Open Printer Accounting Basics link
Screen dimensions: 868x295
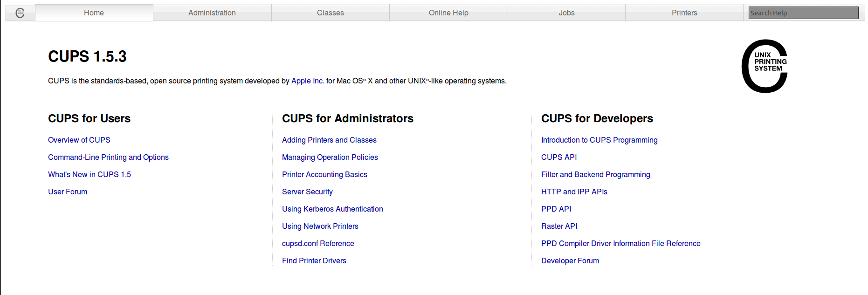[x=324, y=175]
